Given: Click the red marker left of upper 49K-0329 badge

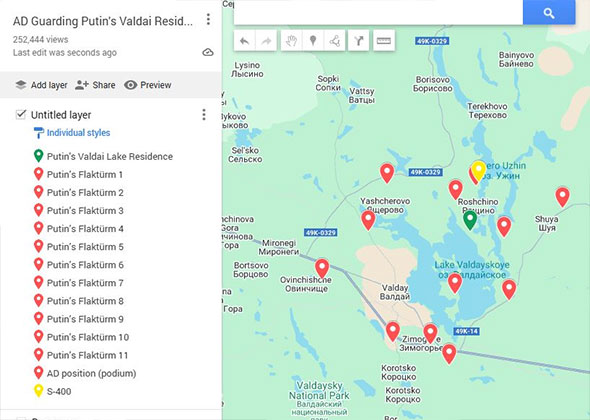Looking at the screenshot, I should pos(387,173).
